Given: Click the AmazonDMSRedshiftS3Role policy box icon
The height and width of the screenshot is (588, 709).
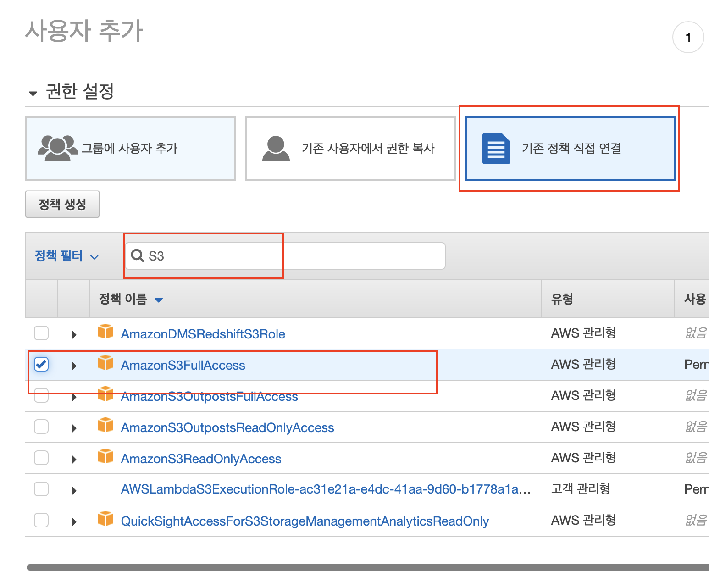Looking at the screenshot, I should point(105,331).
